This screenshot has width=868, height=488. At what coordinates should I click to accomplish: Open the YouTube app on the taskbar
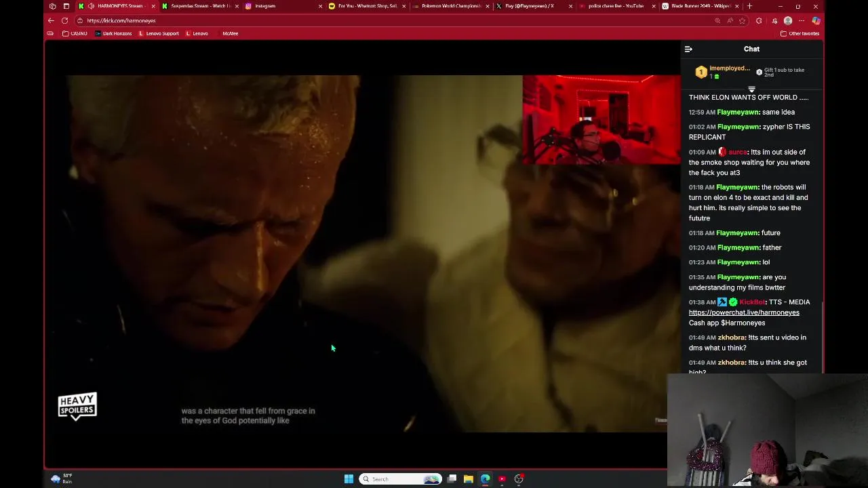pos(502,479)
